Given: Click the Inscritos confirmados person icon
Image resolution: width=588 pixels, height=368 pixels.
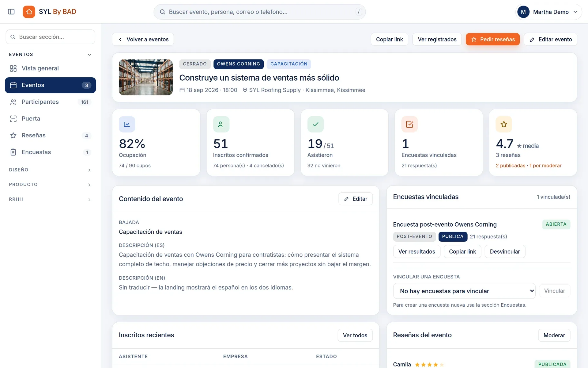Looking at the screenshot, I should click(221, 124).
